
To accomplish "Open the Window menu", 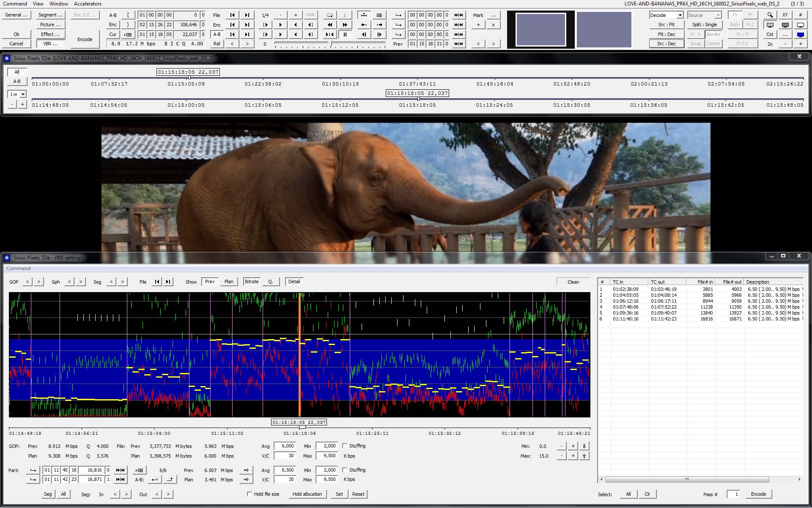I will point(59,4).
